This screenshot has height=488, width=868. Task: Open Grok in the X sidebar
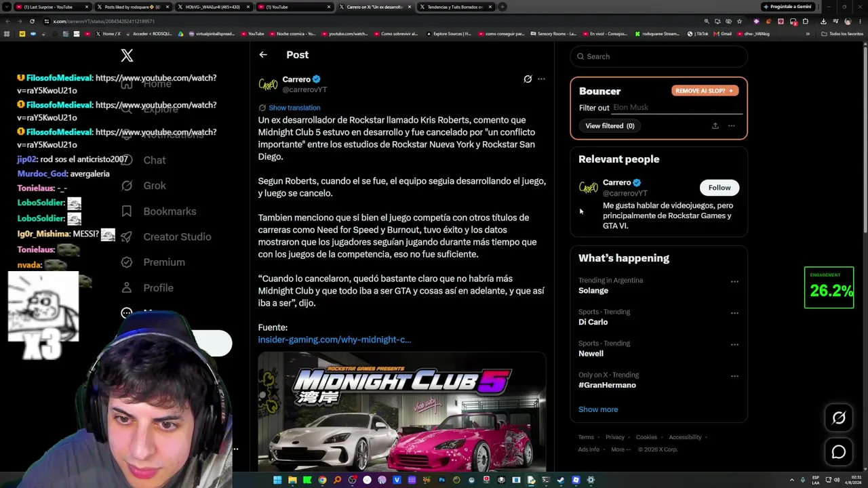click(143, 186)
